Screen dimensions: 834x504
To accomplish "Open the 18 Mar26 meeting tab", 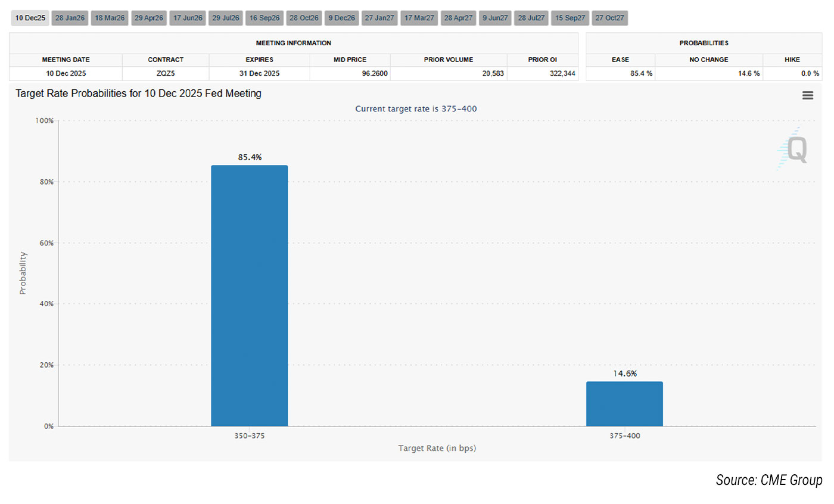I will pyautogui.click(x=110, y=18).
